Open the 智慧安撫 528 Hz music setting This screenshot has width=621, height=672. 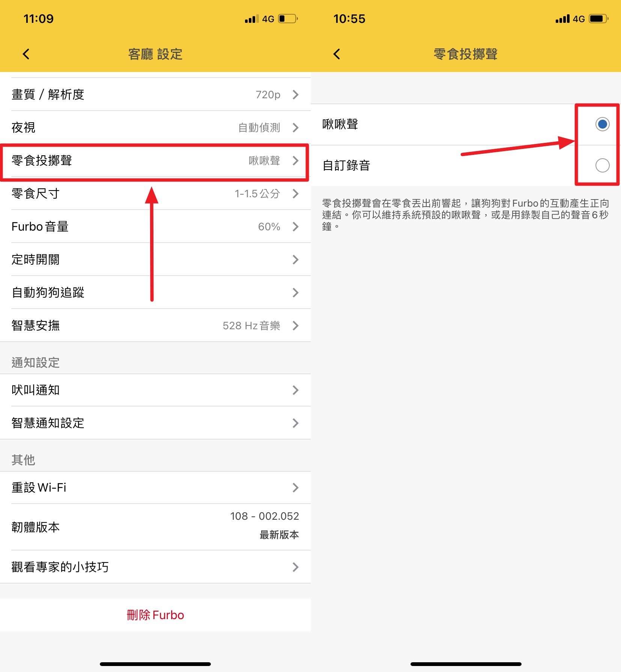click(x=155, y=325)
